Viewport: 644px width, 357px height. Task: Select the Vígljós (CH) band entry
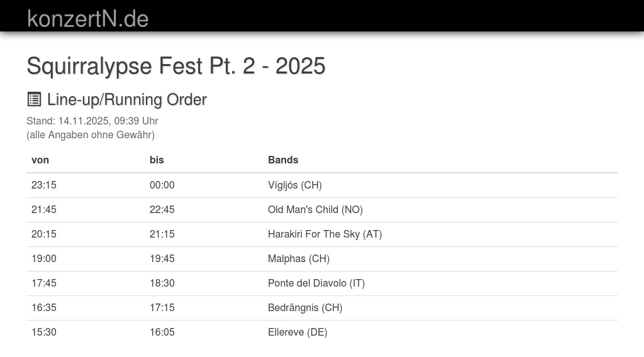[x=294, y=185]
